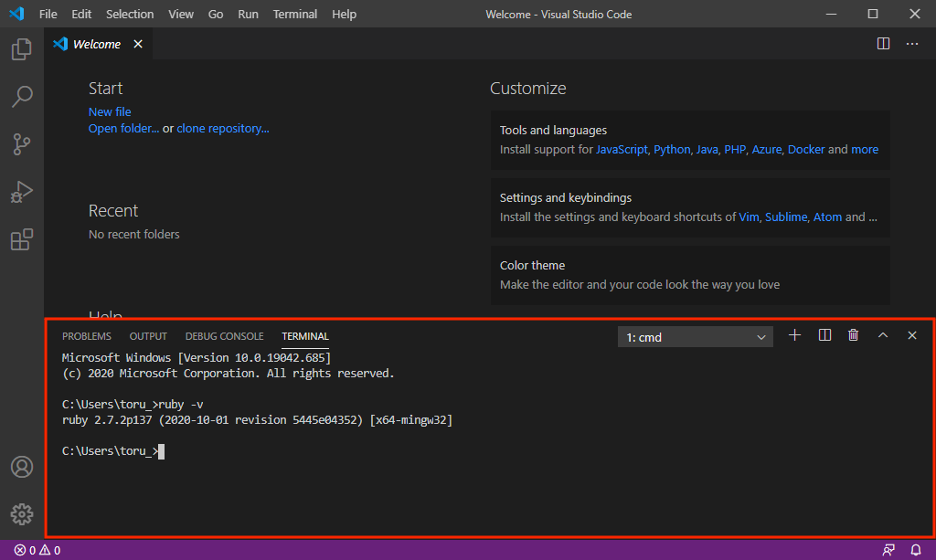Viewport: 936px width, 560px height.
Task: Install PHP support link
Action: [735, 149]
